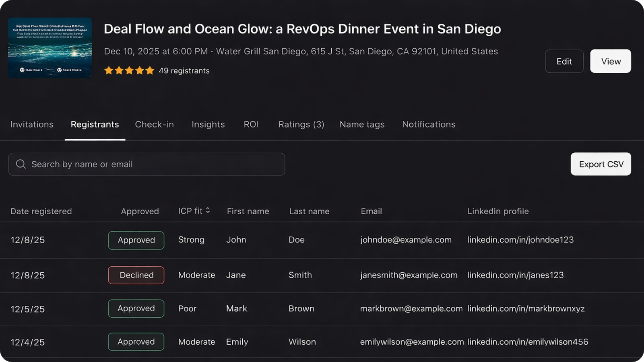Toggle Jane Smith's Declined status

coord(136,275)
